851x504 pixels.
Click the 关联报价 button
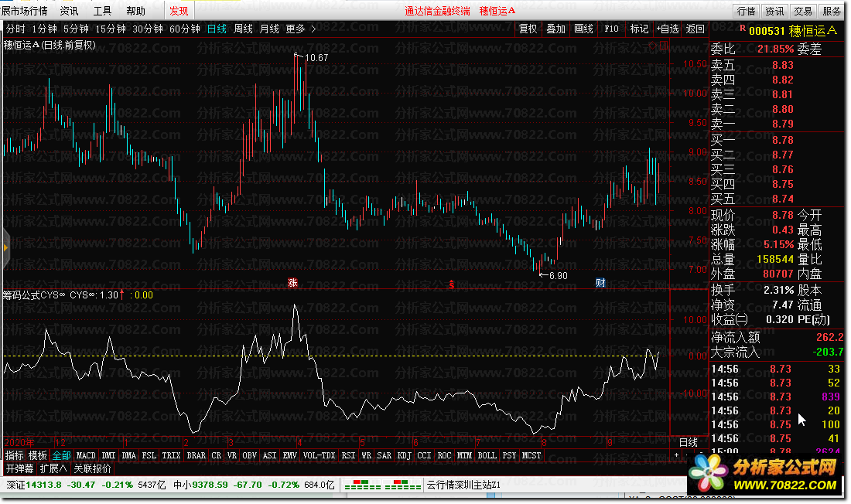tap(92, 468)
